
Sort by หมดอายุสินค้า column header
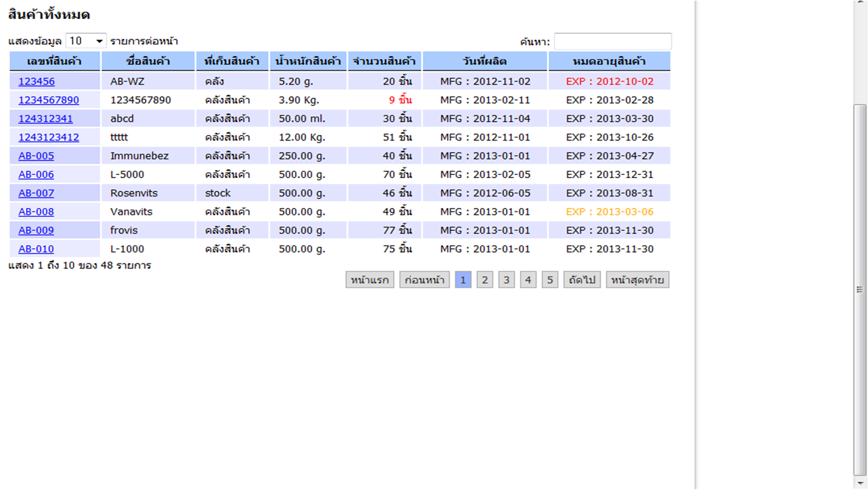[x=609, y=61]
